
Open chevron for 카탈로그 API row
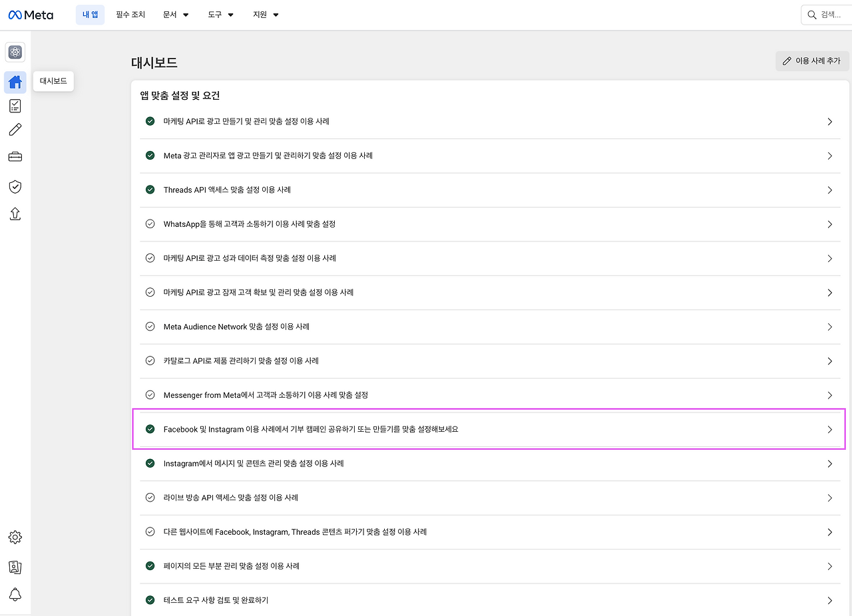click(829, 361)
